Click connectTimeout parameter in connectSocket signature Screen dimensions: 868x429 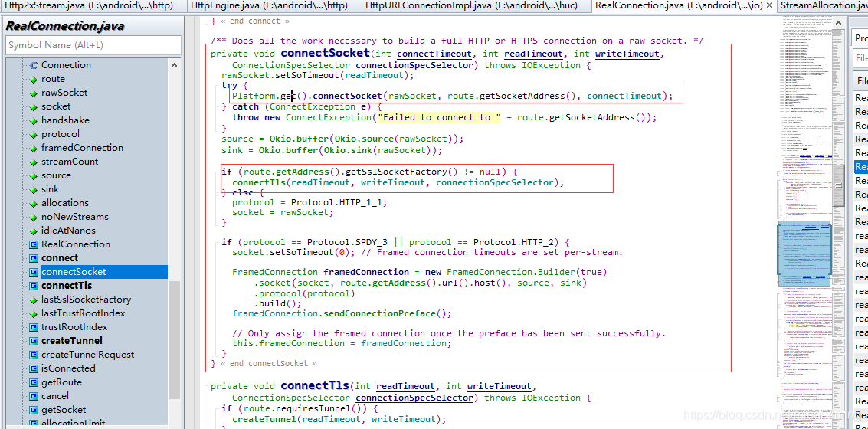434,54
